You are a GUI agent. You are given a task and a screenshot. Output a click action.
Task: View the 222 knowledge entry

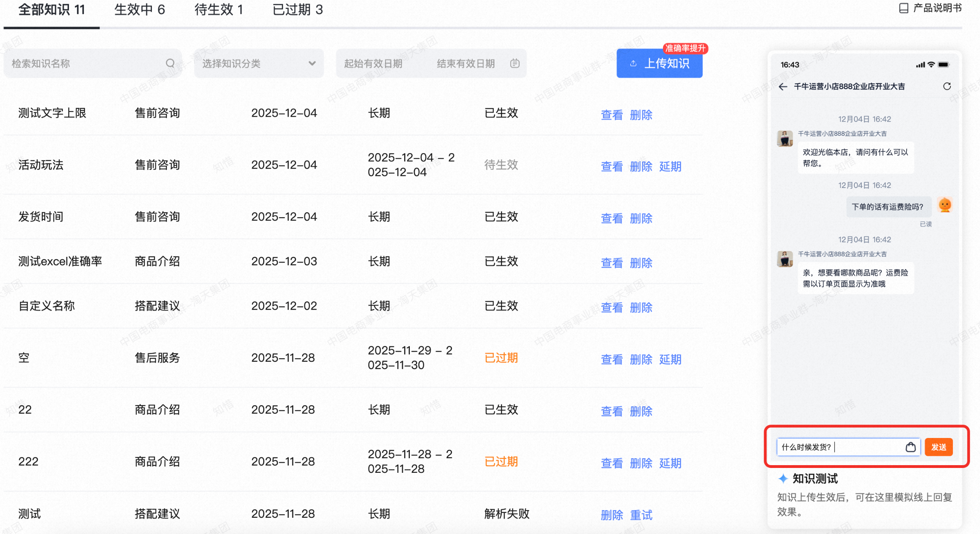coord(611,463)
